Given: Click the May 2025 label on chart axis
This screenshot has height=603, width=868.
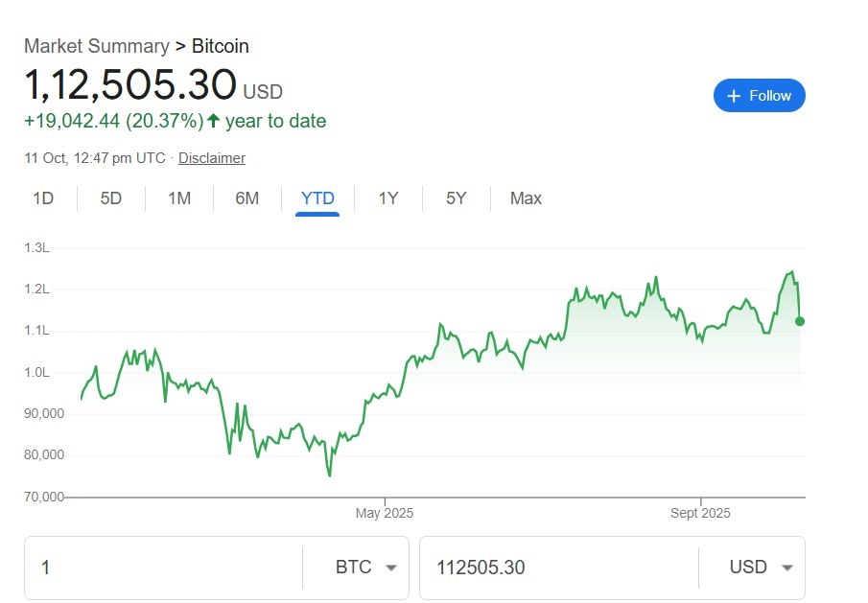Looking at the screenshot, I should (385, 513).
